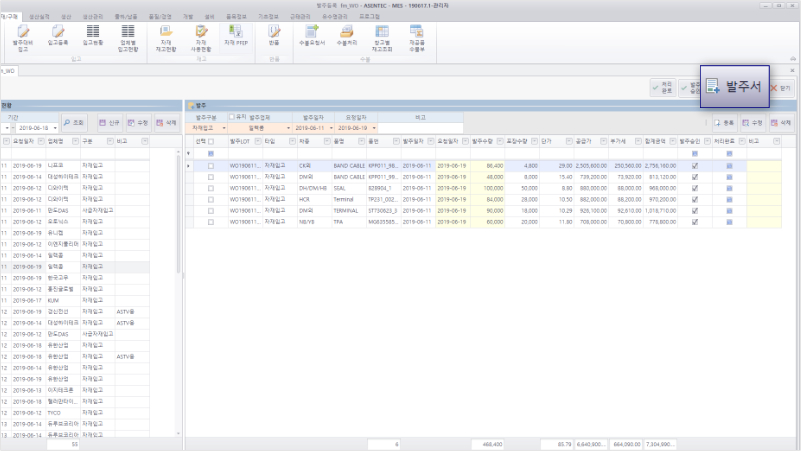Open filter dropdown on 업체명 column header
The width and height of the screenshot is (801, 451).
(75, 141)
